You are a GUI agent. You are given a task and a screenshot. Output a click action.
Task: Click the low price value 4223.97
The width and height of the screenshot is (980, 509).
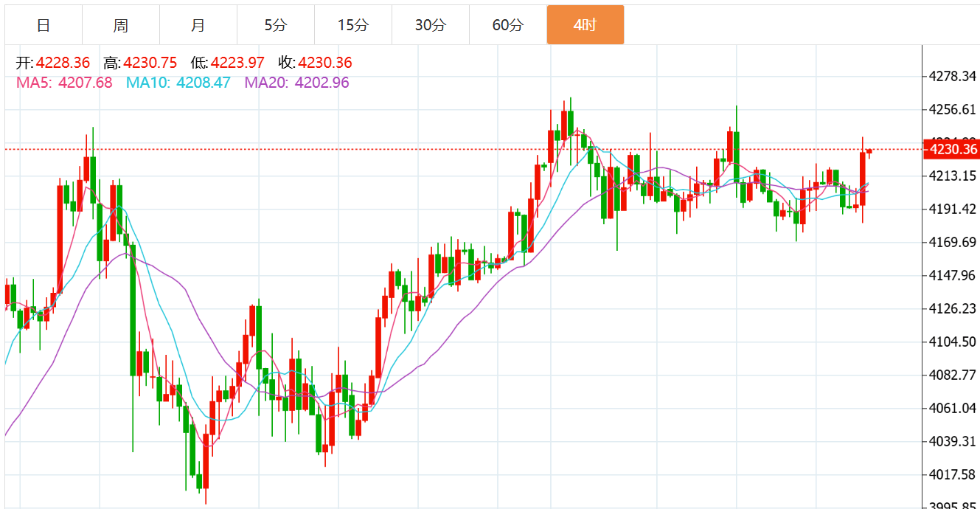click(237, 63)
